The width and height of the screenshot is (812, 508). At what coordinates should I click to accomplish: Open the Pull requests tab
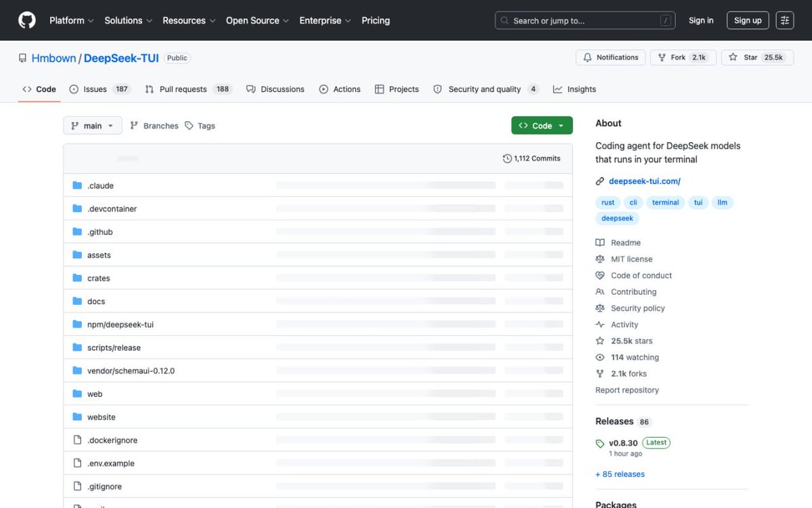pos(188,89)
